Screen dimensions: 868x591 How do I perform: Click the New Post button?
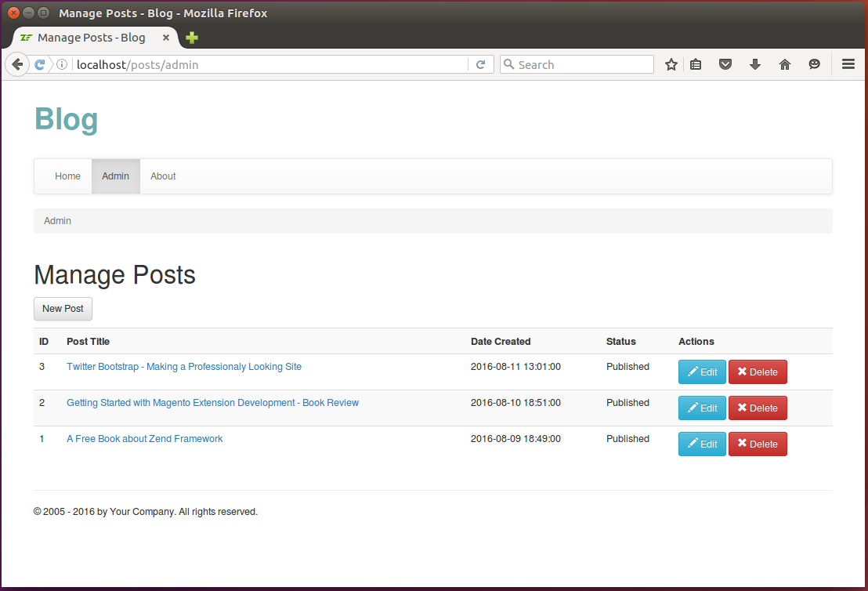click(63, 309)
